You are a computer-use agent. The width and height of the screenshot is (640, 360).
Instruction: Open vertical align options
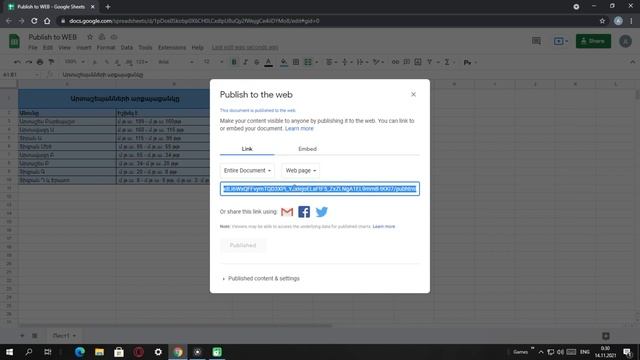[x=346, y=62]
